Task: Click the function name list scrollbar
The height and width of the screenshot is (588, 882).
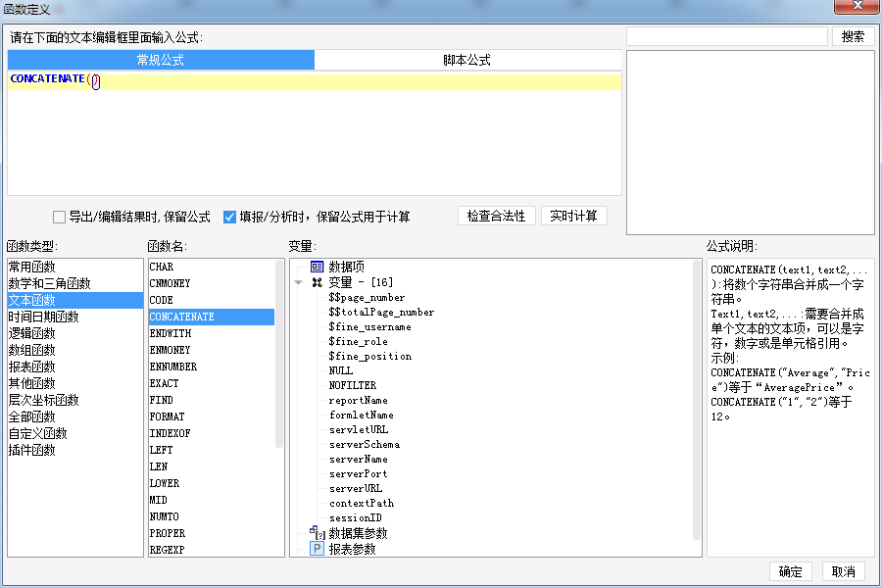Action: tap(279, 354)
